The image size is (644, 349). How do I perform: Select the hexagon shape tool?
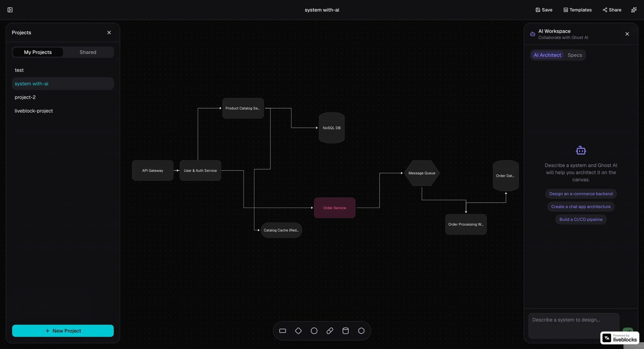point(361,331)
